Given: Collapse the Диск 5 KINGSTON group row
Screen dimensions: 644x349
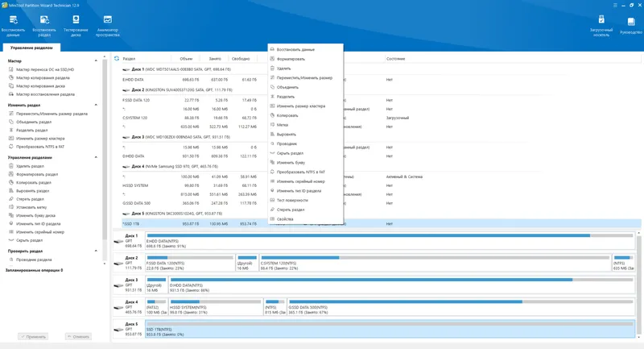Looking at the screenshot, I should pos(172,214).
